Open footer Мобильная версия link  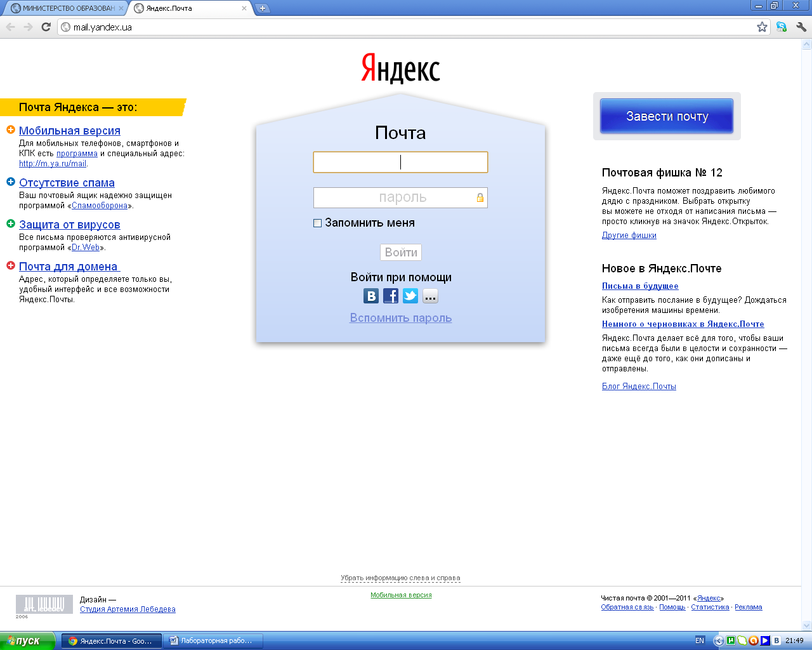[x=401, y=595]
